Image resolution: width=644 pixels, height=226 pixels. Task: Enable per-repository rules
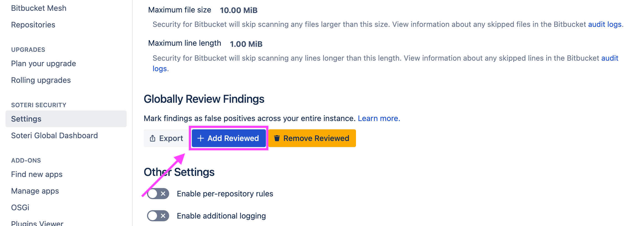(x=158, y=194)
